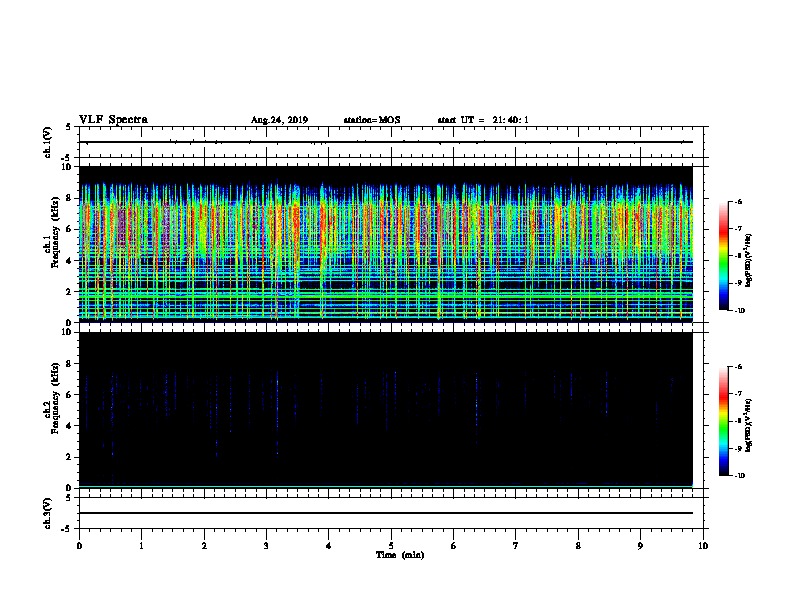
Task: Click the time axis tick label "5"
Action: pos(391,546)
